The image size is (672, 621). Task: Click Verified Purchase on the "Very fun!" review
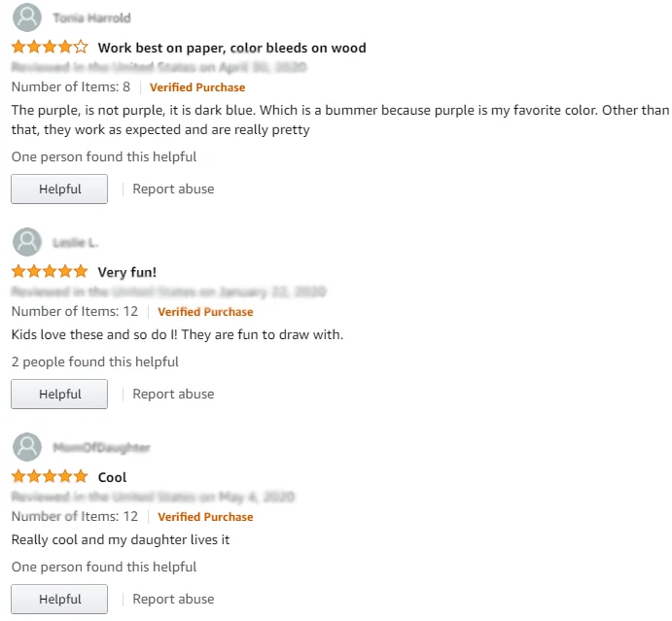tap(205, 312)
